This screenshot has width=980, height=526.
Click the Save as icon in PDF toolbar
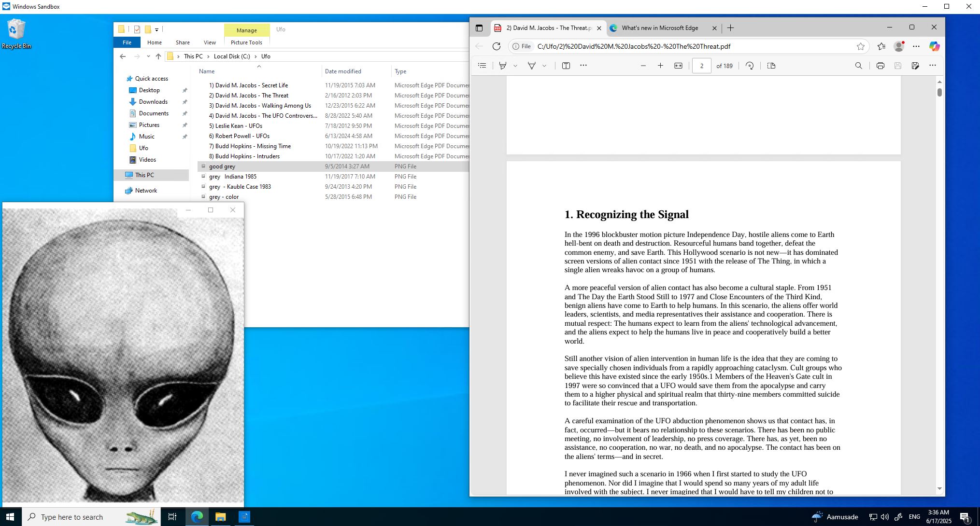tap(915, 66)
